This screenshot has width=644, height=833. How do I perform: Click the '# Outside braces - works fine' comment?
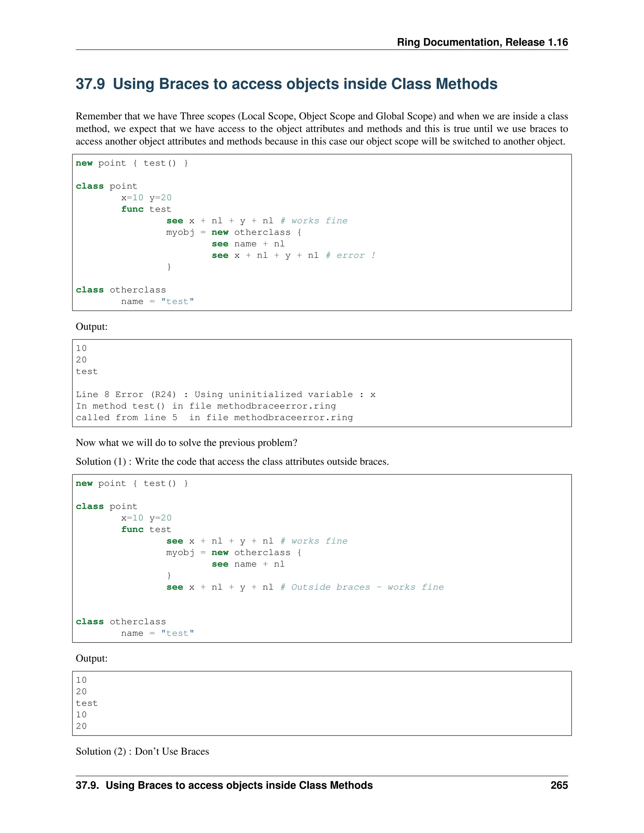click(362, 587)
